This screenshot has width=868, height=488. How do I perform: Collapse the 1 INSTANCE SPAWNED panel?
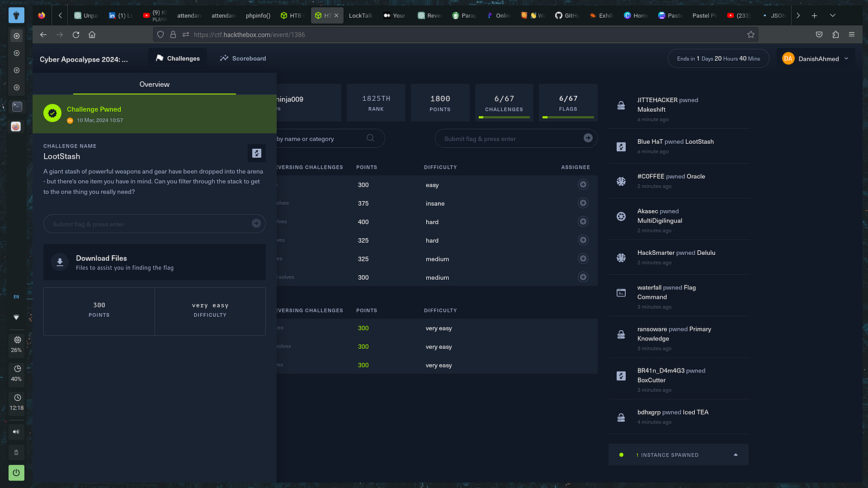(x=734, y=454)
